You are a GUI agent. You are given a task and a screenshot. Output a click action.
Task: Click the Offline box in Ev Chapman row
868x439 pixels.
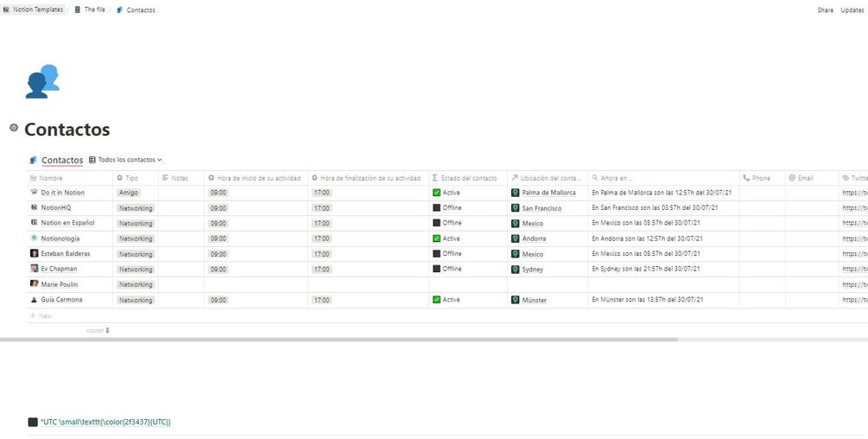tap(436, 269)
